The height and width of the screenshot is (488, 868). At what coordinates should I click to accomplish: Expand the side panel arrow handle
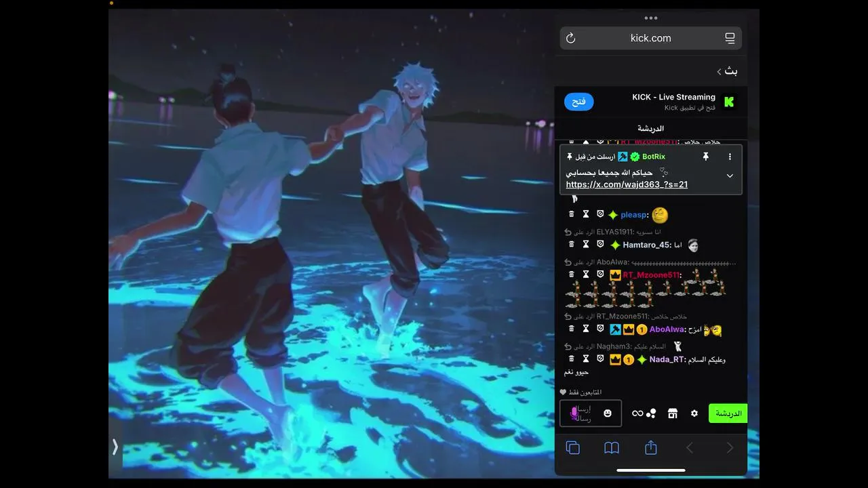[x=115, y=447]
